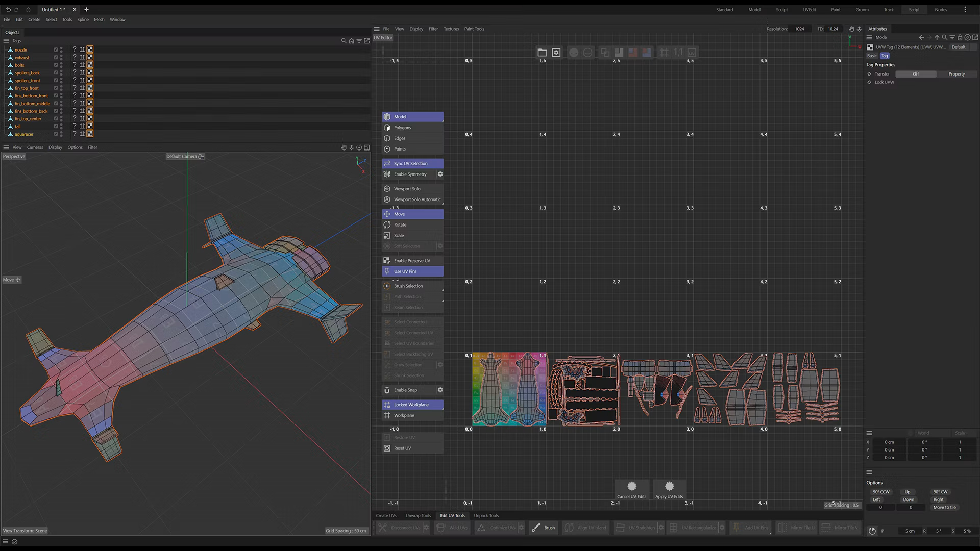Toggle Enable Preserve UV
Image resolution: width=980 pixels, height=551 pixels.
pos(412,261)
